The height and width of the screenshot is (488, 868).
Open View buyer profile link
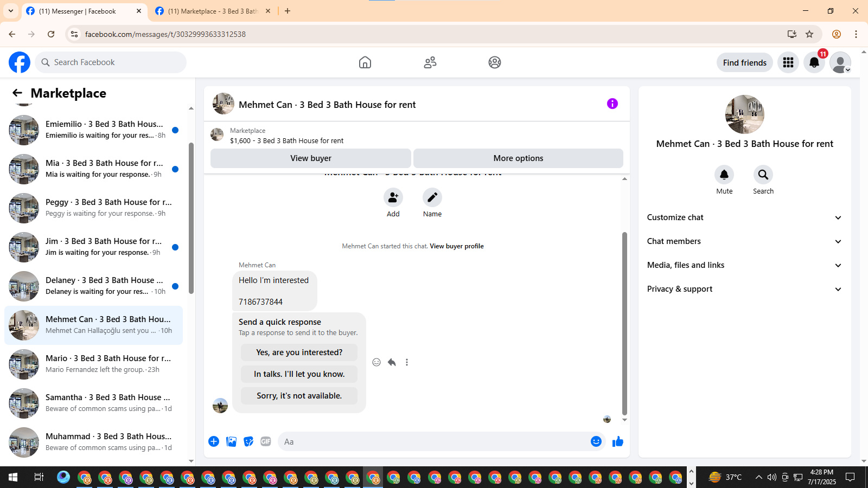click(x=457, y=246)
